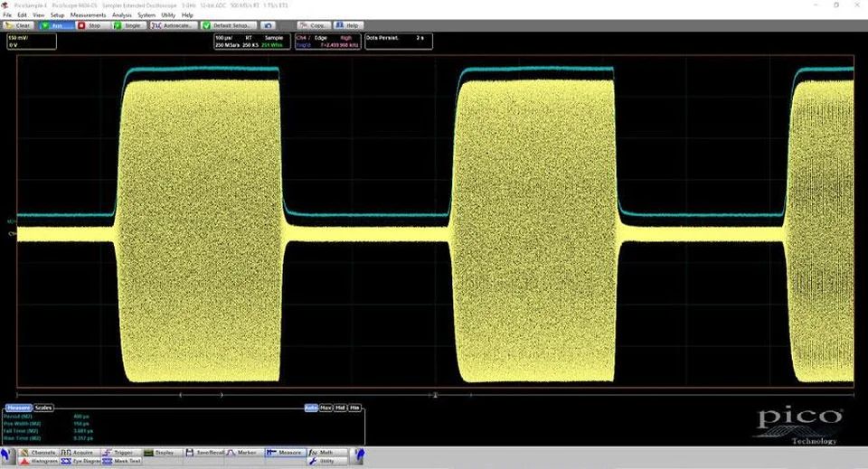Click the Help toolbar button

[x=350, y=25]
